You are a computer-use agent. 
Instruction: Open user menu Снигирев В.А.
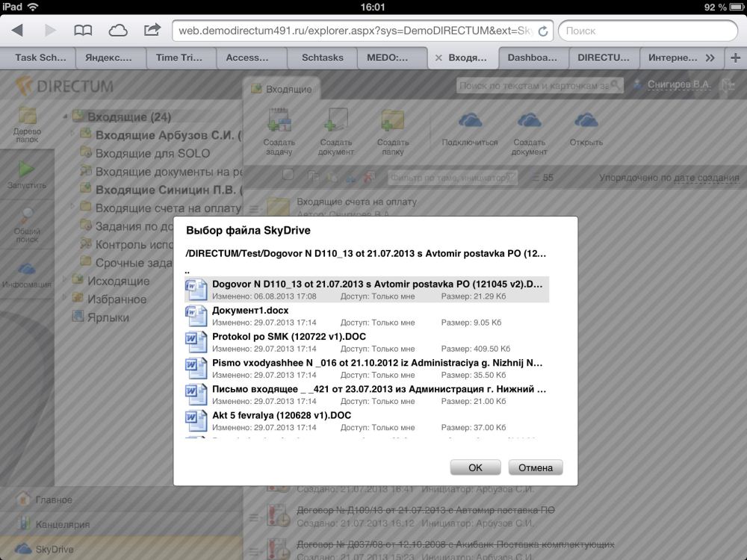[678, 84]
